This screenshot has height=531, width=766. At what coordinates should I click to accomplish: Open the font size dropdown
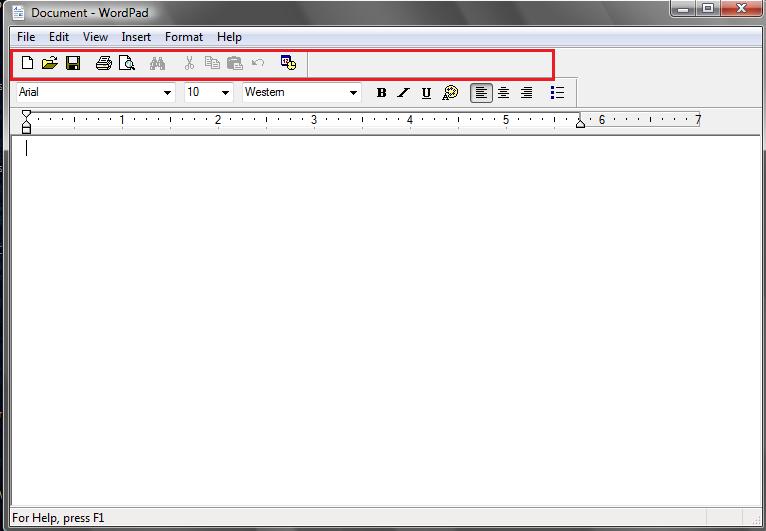click(225, 93)
